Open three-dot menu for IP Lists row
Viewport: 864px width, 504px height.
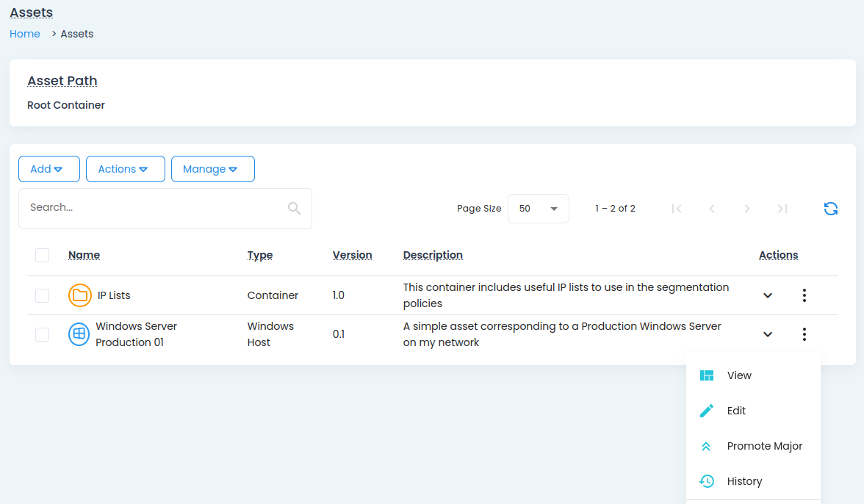coord(804,295)
